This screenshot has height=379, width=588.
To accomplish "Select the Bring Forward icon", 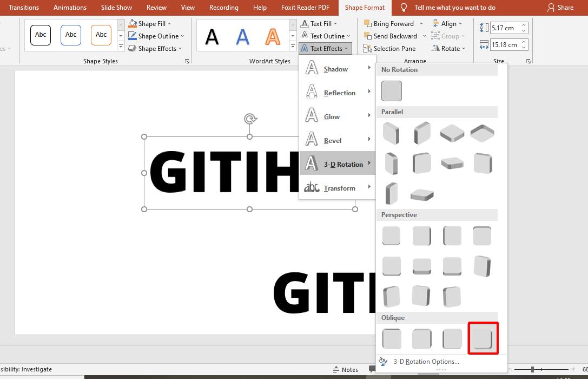I will coord(367,23).
